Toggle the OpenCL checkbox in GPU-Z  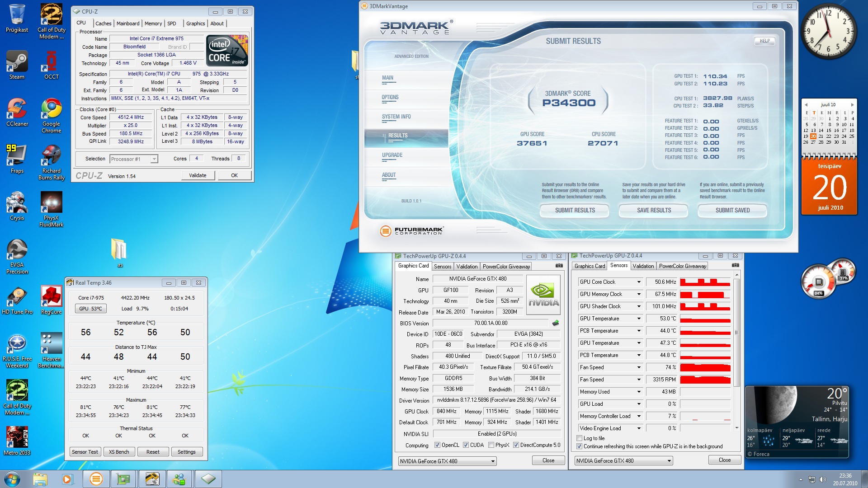click(437, 445)
